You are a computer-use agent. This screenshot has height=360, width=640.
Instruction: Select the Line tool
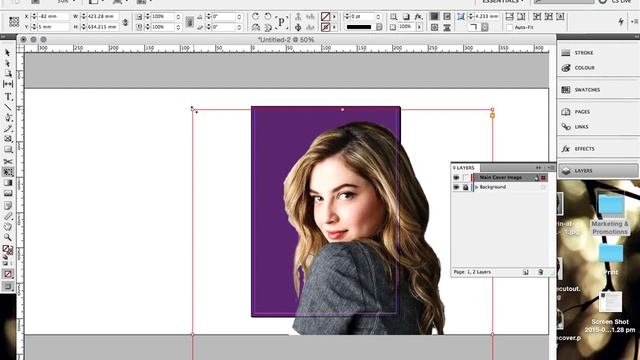click(8, 107)
